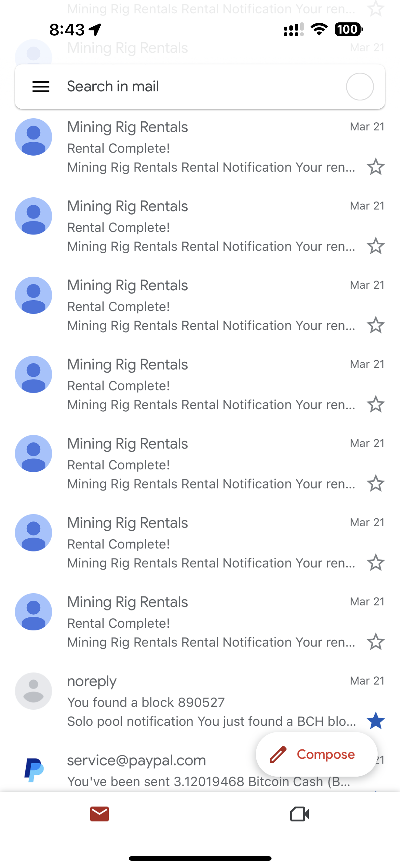This screenshot has width=400, height=868.
Task: Select avatar of Mining Rig Rentals email above noreply
Action: pyautogui.click(x=33, y=612)
